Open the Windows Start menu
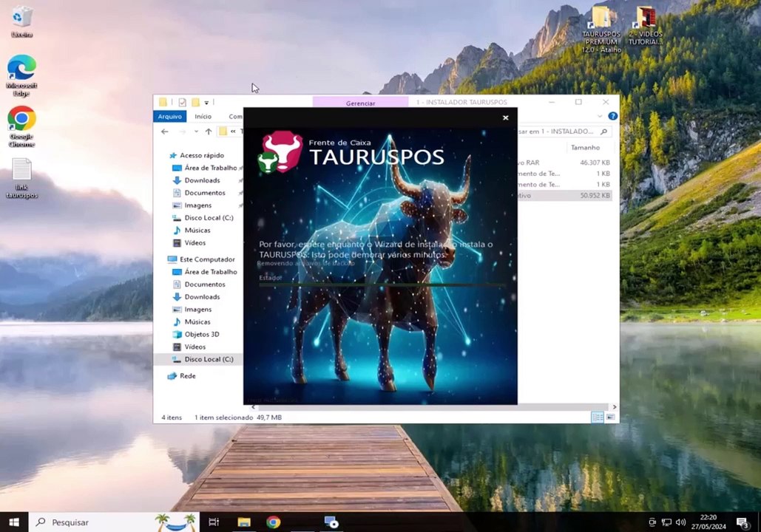 pos(14,522)
